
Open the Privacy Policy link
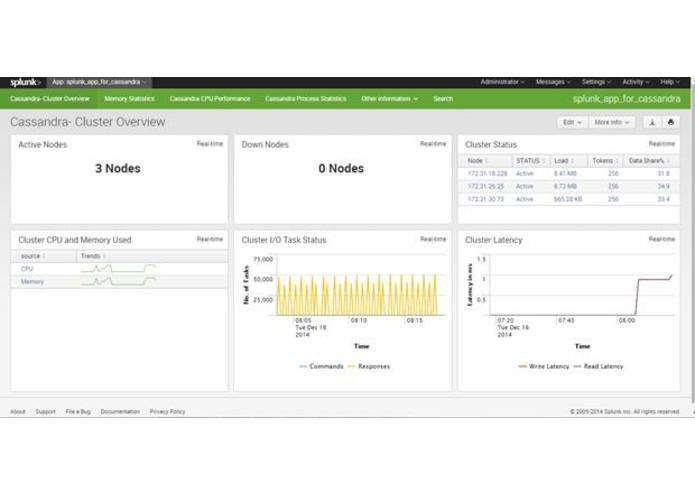(168, 412)
